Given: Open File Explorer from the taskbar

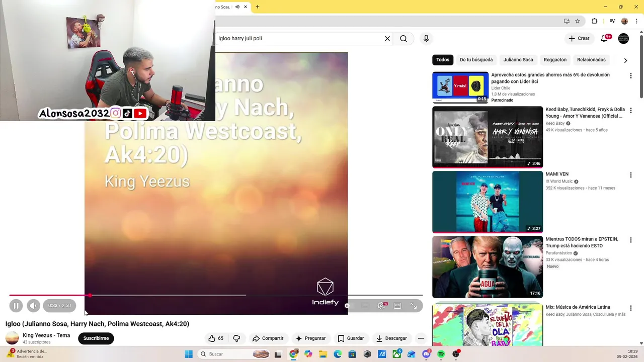Looking at the screenshot, I should tap(323, 354).
